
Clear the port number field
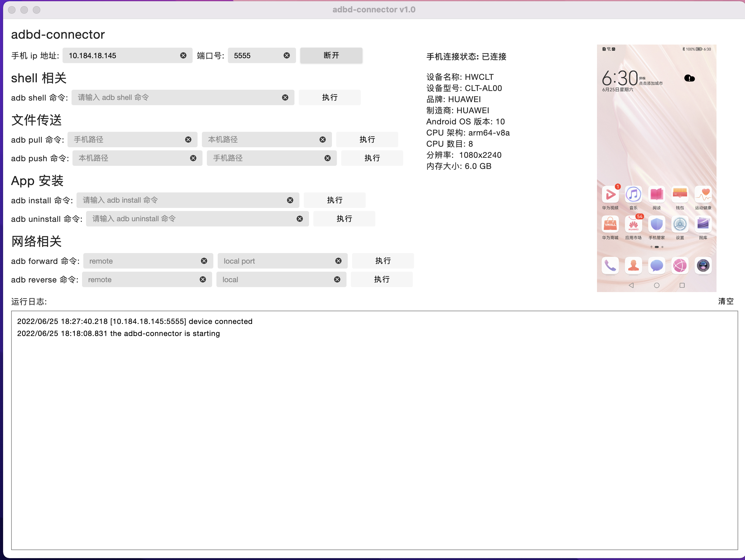click(287, 55)
